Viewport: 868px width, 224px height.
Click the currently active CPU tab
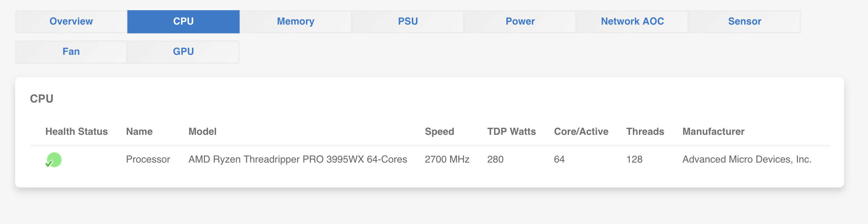[x=183, y=21]
